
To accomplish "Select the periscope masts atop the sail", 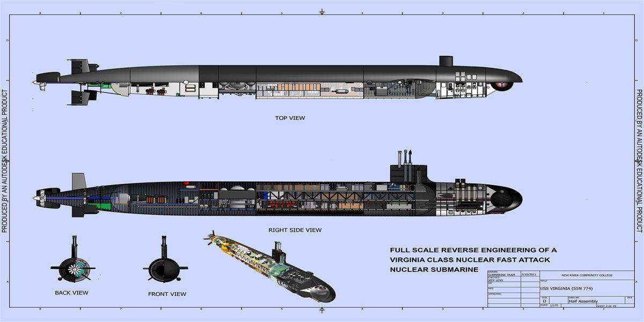I will click(406, 155).
